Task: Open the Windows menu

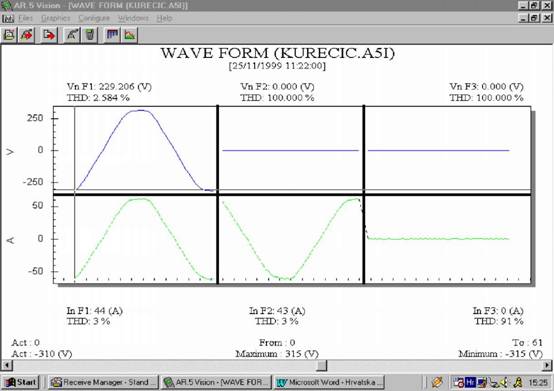Action: pyautogui.click(x=133, y=18)
